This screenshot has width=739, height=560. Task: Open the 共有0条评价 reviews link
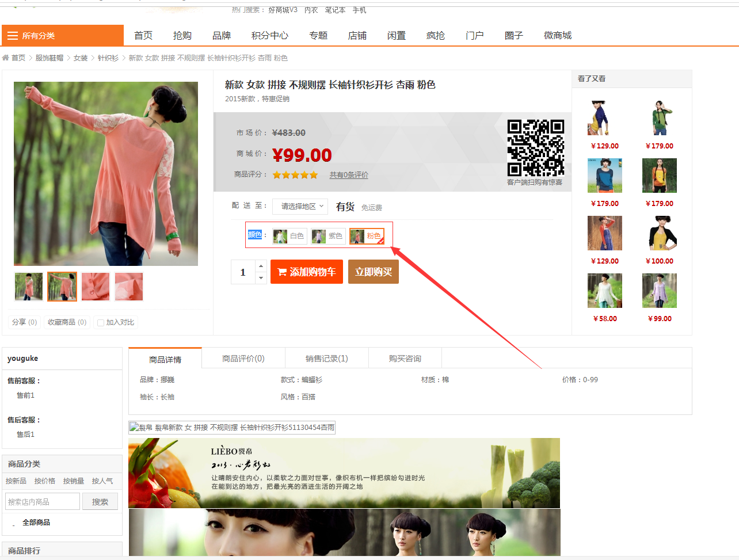[349, 175]
